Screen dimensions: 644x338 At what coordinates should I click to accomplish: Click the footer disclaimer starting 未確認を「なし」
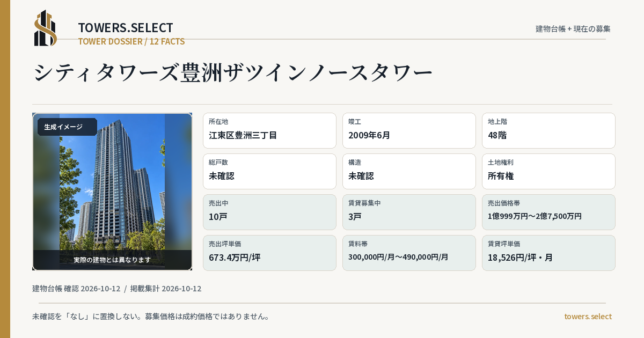(x=151, y=317)
